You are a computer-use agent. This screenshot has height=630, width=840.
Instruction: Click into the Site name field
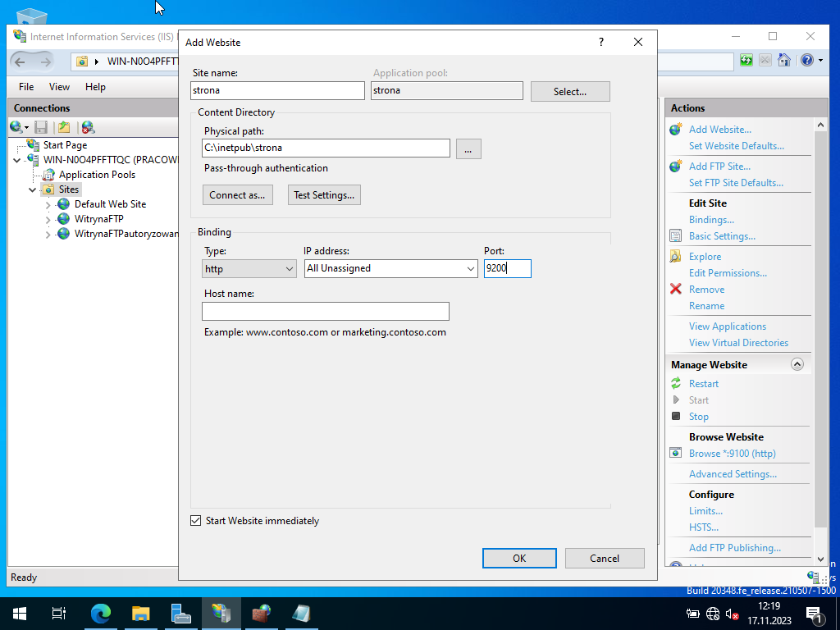pyautogui.click(x=277, y=90)
